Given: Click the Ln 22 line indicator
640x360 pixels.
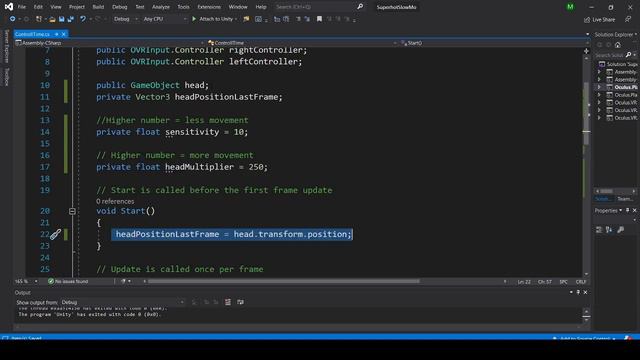Looking at the screenshot, I should [x=524, y=282].
